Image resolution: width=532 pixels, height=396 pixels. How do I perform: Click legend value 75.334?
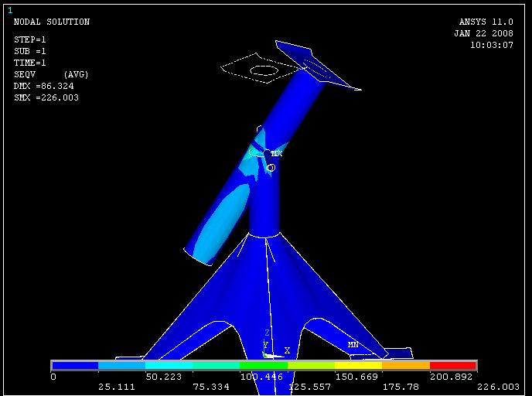tap(211, 387)
